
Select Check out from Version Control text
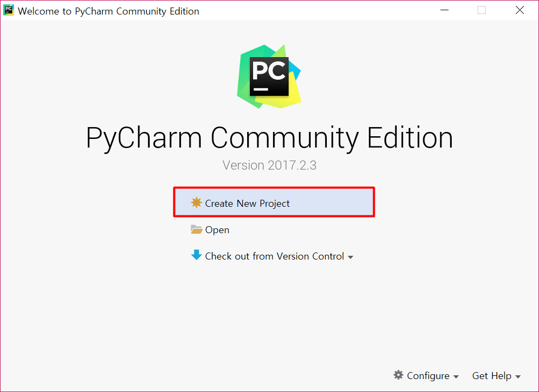(274, 256)
